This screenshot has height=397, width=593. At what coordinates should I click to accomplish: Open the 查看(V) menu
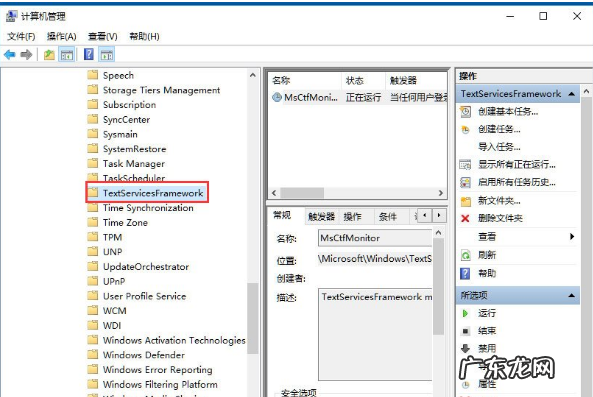pos(102,36)
